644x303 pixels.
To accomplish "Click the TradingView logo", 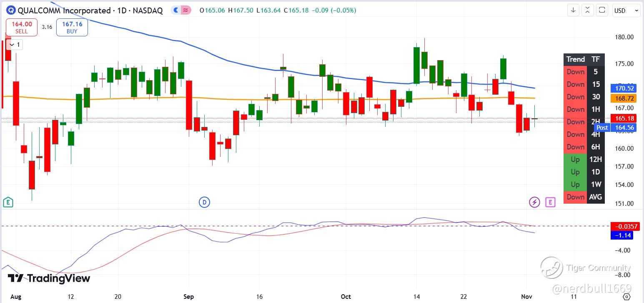I will [x=49, y=278].
